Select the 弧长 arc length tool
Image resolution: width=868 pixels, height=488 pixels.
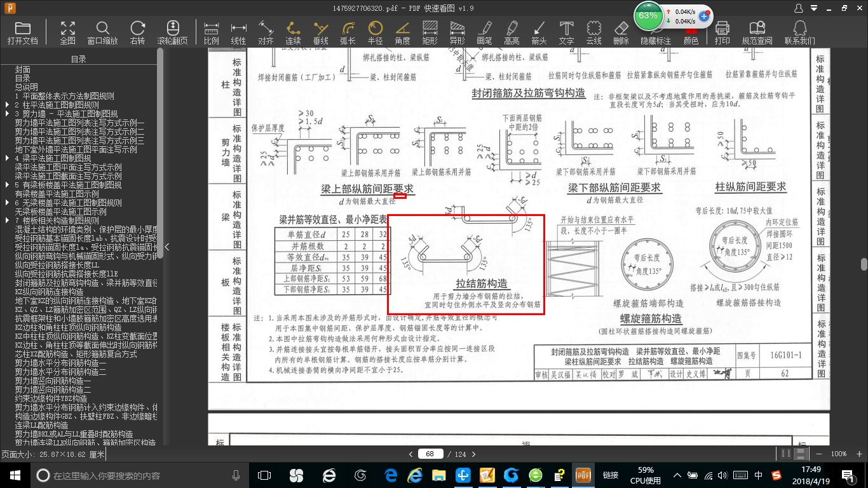tap(348, 32)
